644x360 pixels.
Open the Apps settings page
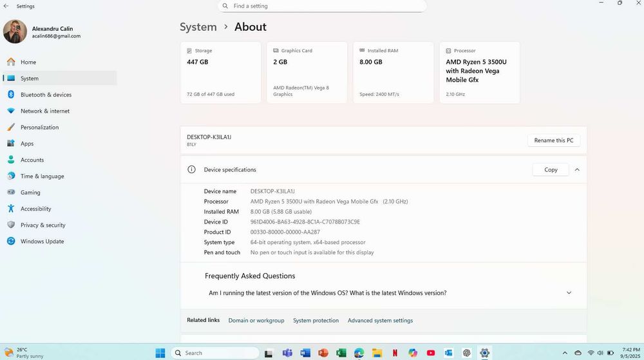(x=59, y=143)
